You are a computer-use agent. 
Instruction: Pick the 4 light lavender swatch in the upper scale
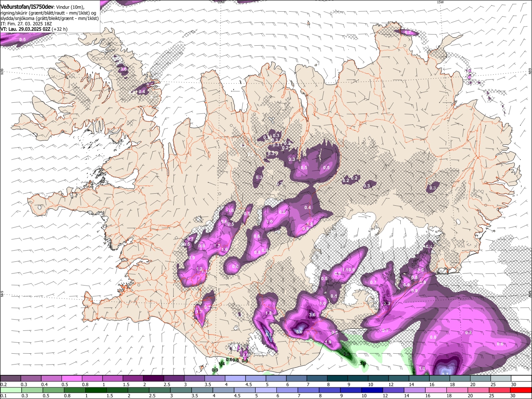[235, 379]
